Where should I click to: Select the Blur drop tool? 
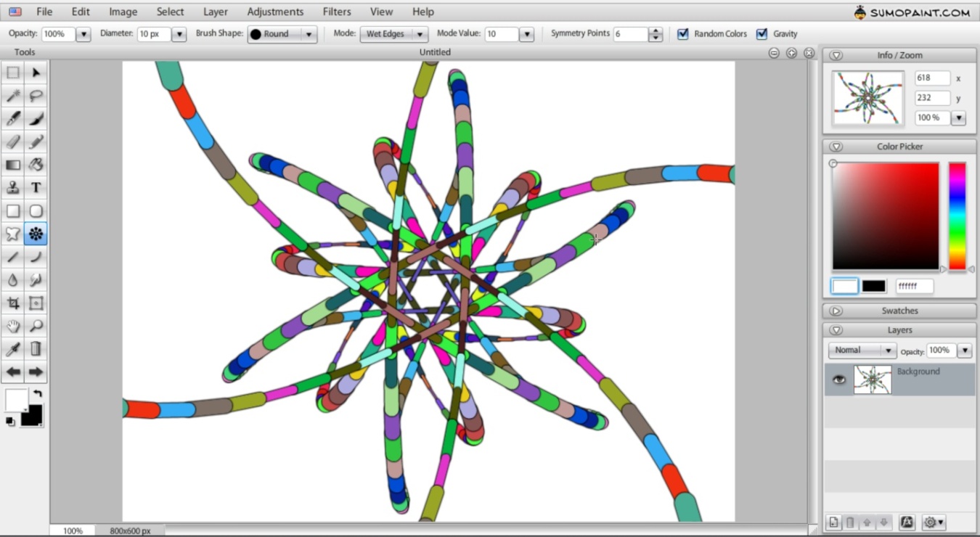click(13, 280)
